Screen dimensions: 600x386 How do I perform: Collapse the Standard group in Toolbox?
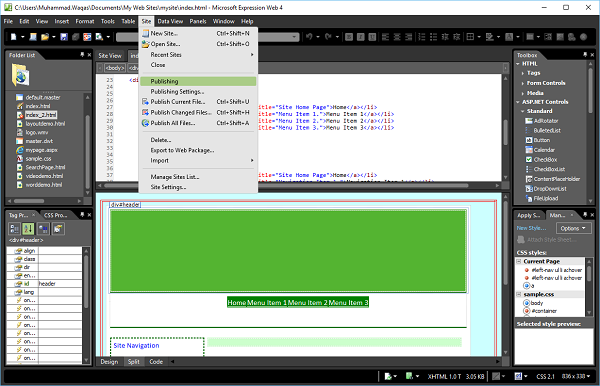[x=523, y=111]
